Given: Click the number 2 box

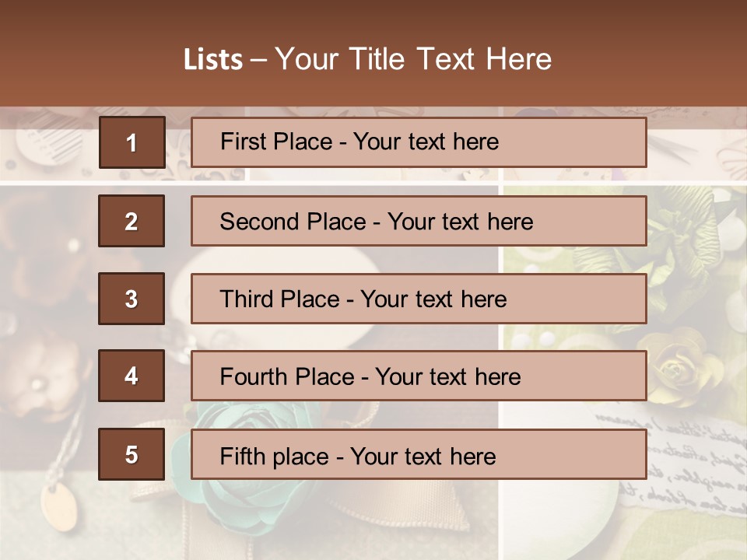Looking at the screenshot, I should click(132, 221).
